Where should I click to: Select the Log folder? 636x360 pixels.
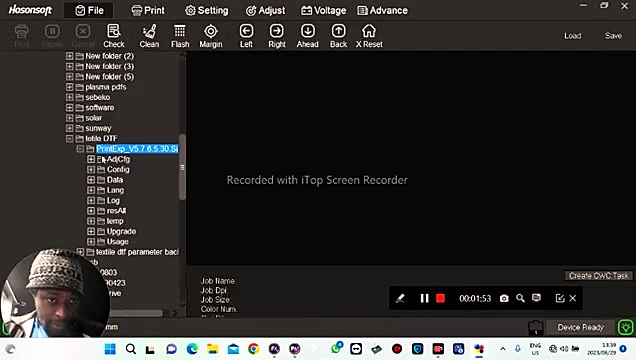tap(113, 200)
